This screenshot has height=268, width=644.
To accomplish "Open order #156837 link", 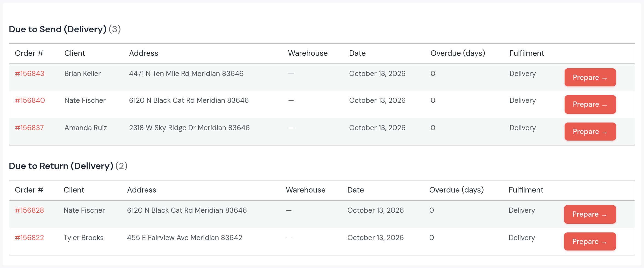I will tap(29, 128).
